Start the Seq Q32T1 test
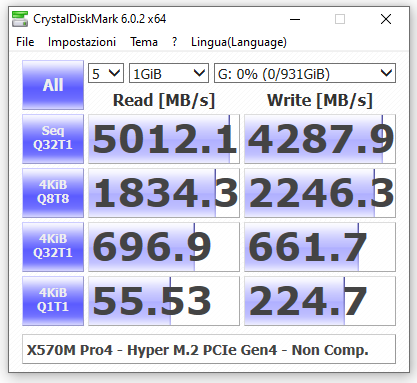The width and height of the screenshot is (417, 383). (x=53, y=139)
